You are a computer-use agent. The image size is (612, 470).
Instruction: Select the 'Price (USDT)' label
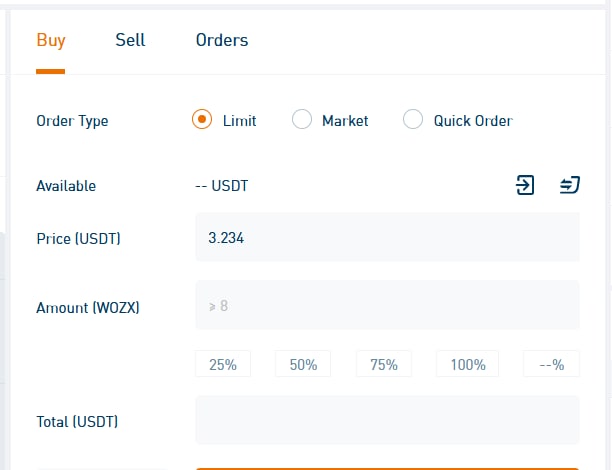pos(78,239)
